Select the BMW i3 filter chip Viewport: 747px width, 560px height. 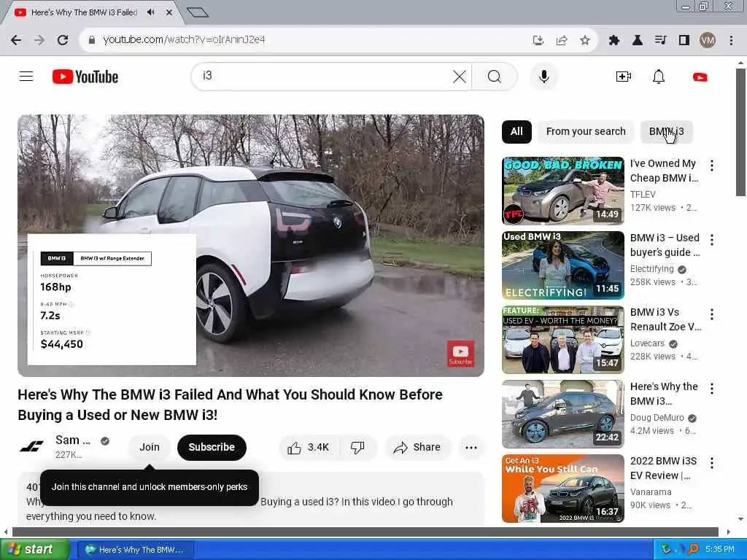[666, 131]
